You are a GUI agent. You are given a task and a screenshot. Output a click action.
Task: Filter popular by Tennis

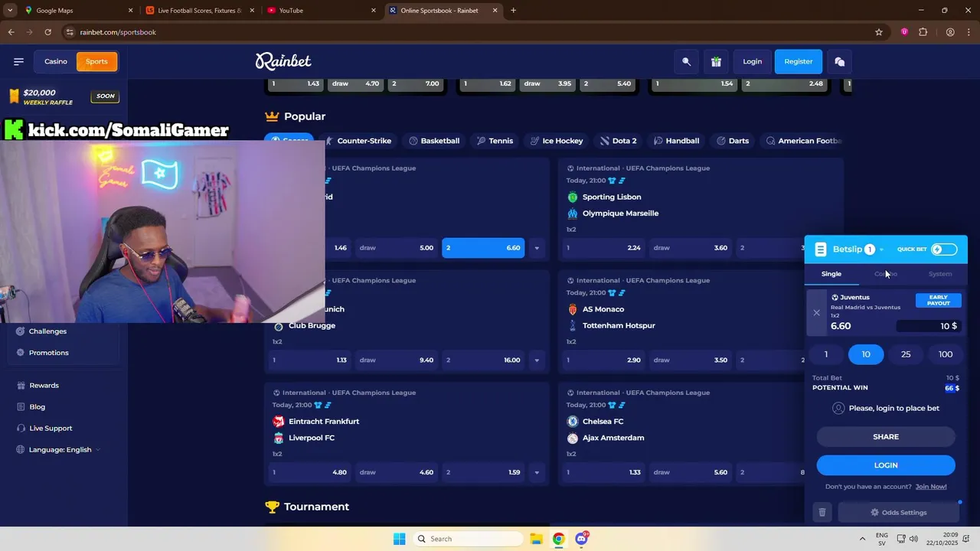click(x=495, y=141)
